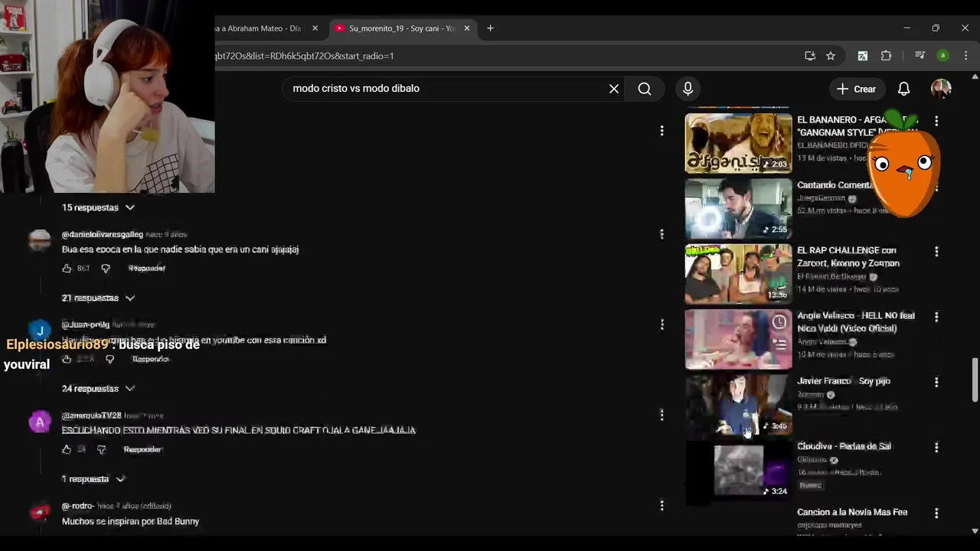Screen dimensions: 980x551
Task: Dislike the danieloliveresgalleg comment
Action: point(106,269)
